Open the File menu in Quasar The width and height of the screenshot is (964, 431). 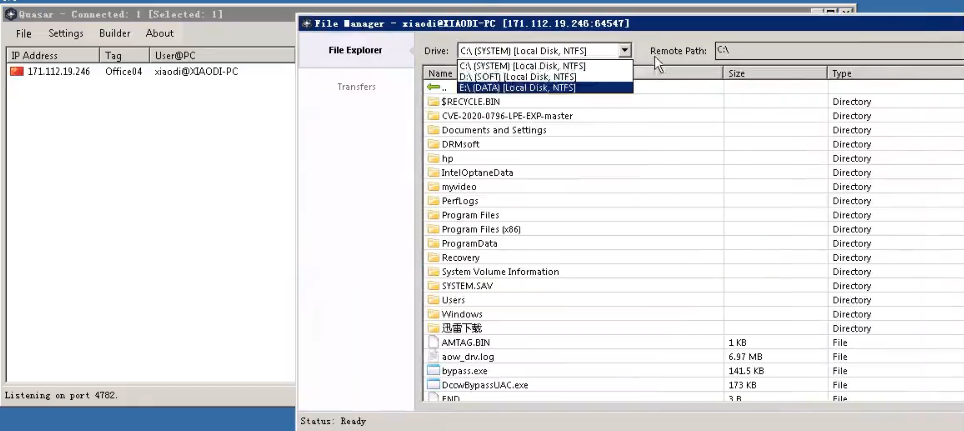[23, 33]
